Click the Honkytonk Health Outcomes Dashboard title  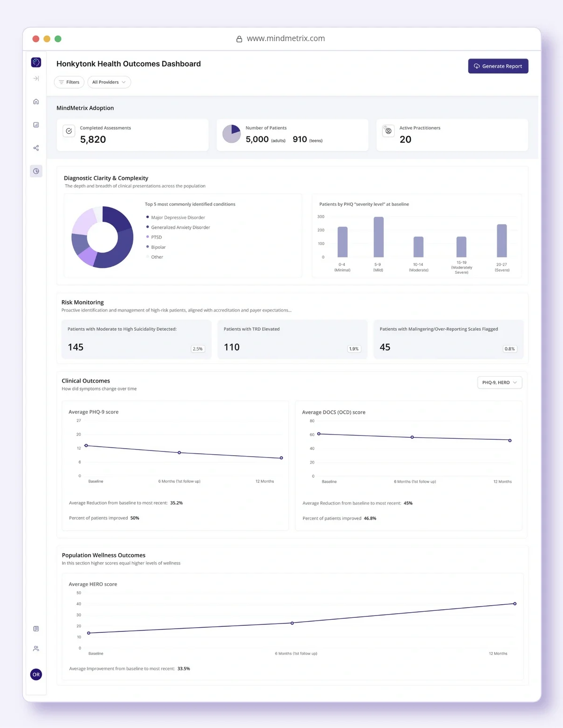pos(129,64)
